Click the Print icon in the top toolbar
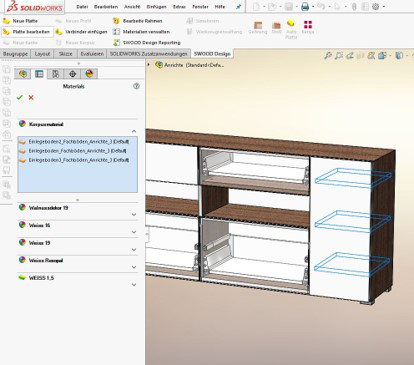This screenshot has height=365, width=414. 305,7
